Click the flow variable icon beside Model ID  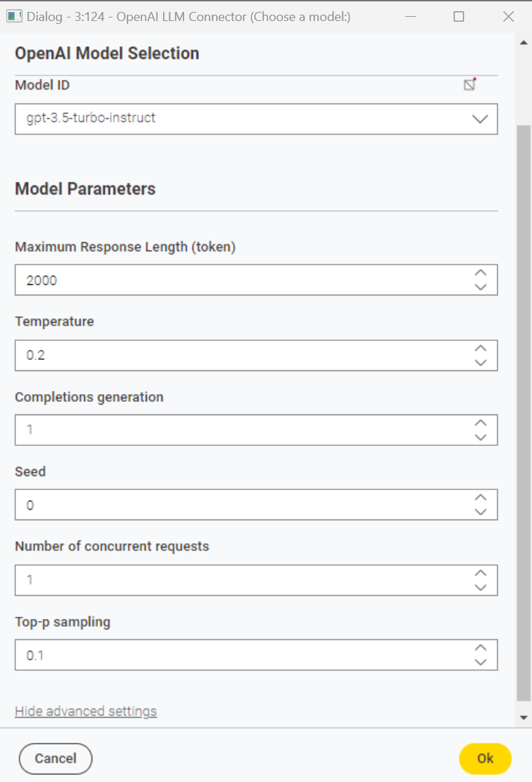(470, 84)
